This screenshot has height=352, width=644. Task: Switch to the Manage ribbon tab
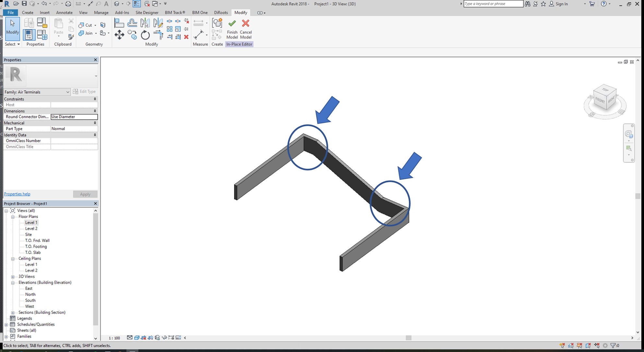[101, 12]
